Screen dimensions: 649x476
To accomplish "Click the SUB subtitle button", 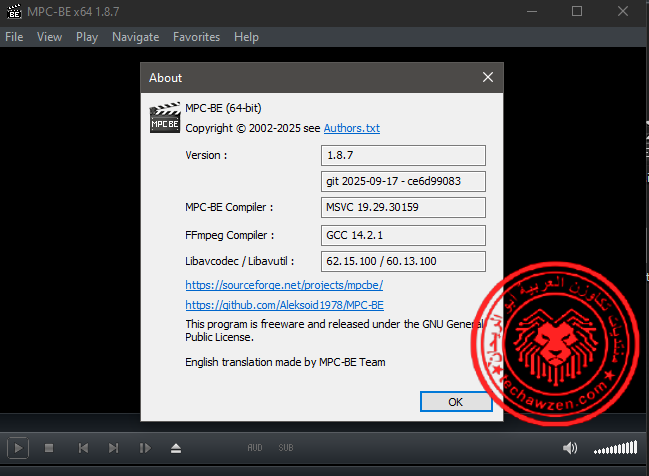I will (x=286, y=448).
